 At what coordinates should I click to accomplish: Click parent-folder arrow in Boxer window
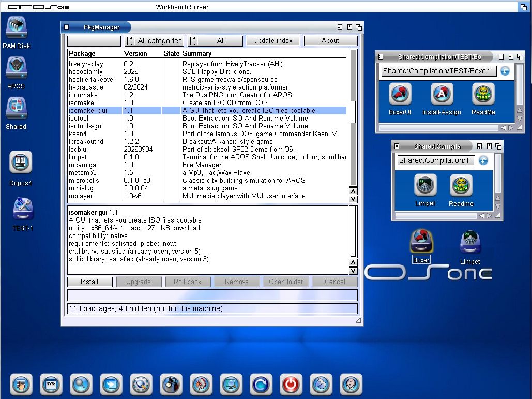point(505,71)
